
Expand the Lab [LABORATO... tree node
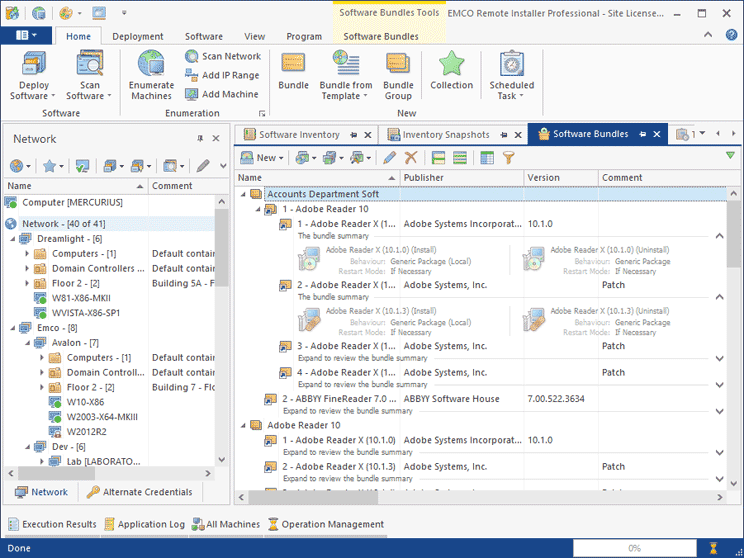43,461
